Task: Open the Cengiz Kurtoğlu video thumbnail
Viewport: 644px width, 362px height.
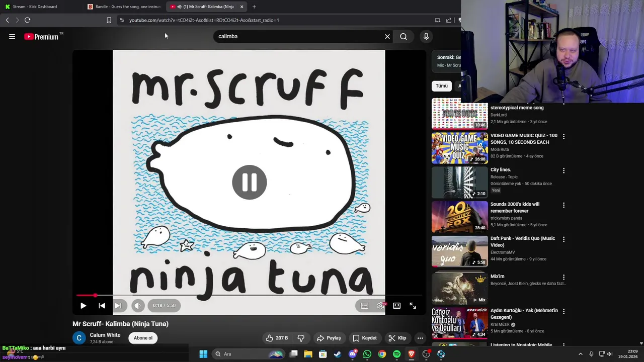Action: click(460, 323)
